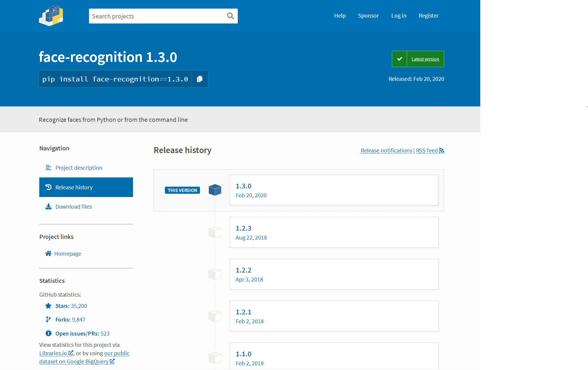Click the Release notifications link
Image resolution: width=588 pixels, height=370 pixels.
pyautogui.click(x=386, y=150)
